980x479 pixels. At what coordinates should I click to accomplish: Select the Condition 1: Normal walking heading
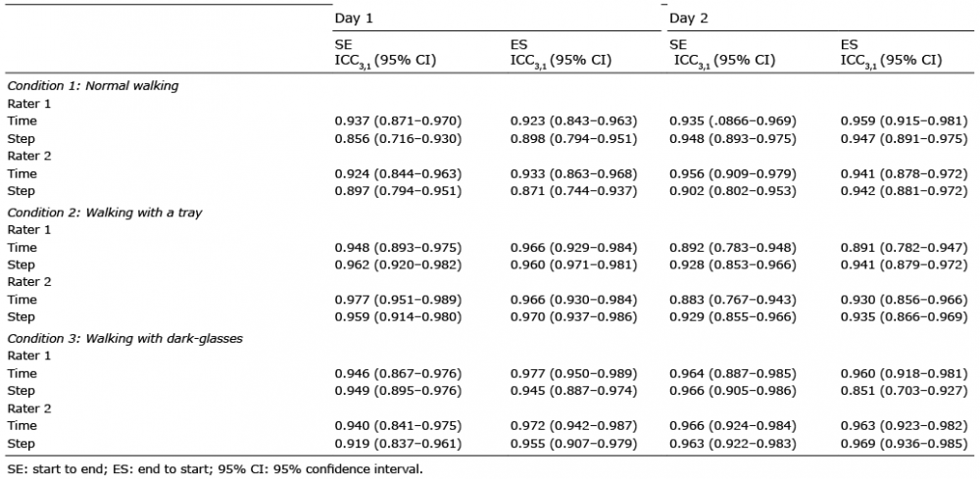click(93, 85)
